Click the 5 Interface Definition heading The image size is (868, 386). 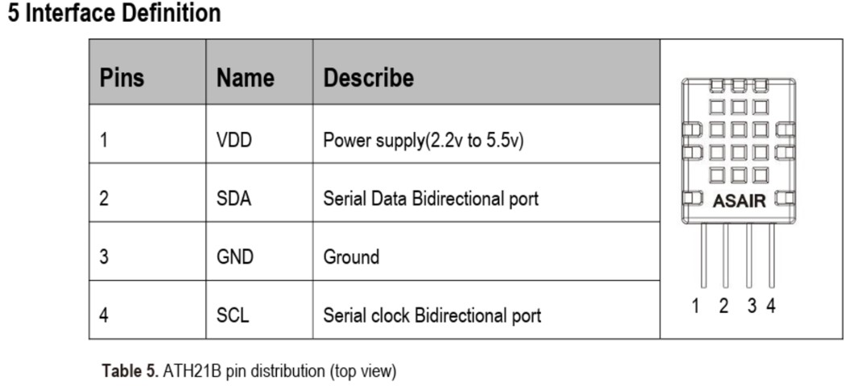tap(114, 14)
